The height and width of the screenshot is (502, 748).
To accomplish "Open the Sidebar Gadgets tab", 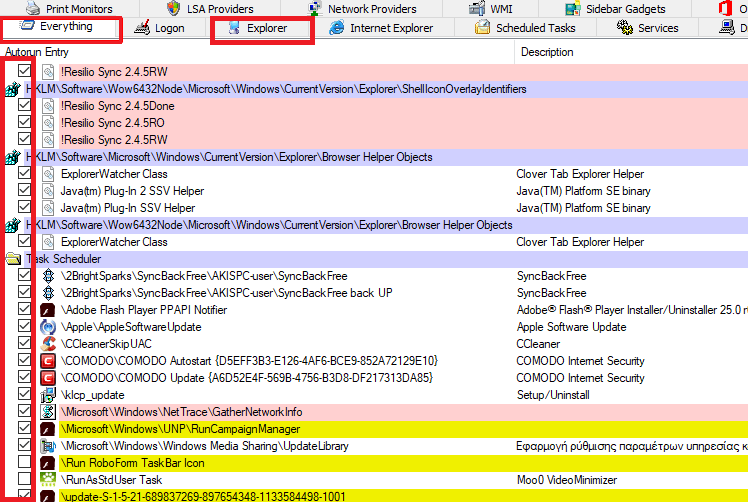I will [x=616, y=9].
